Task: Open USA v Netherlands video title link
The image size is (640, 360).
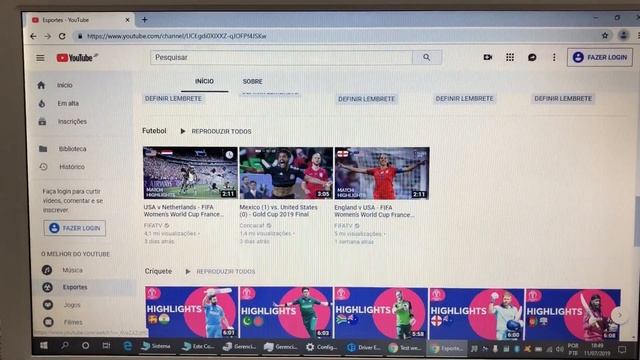Action: [x=184, y=211]
